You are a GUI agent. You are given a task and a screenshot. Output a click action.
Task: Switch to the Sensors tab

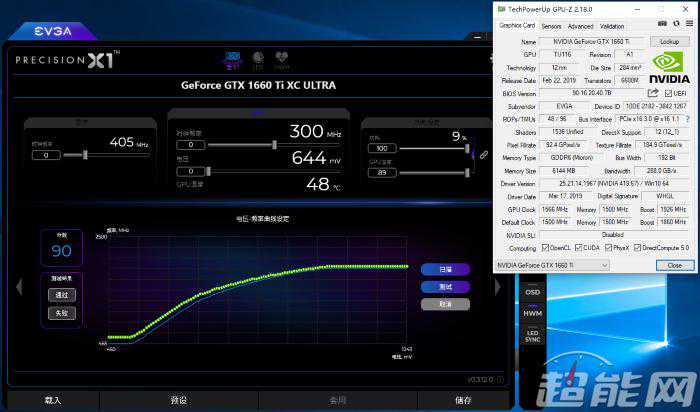[x=552, y=26]
